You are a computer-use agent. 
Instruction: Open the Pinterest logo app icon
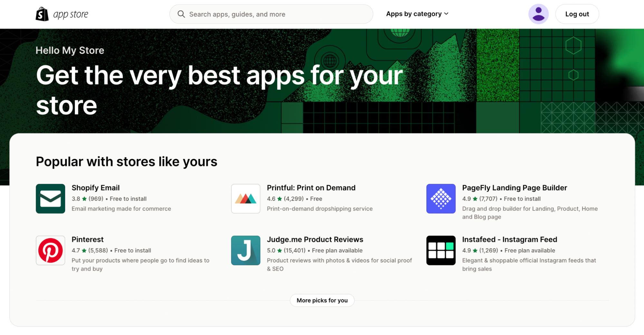coord(51,250)
